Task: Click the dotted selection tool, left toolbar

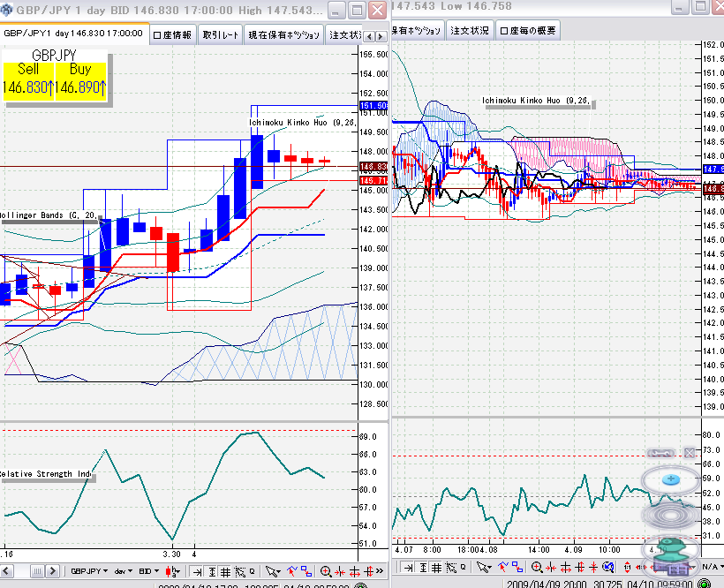Action: click(240, 572)
